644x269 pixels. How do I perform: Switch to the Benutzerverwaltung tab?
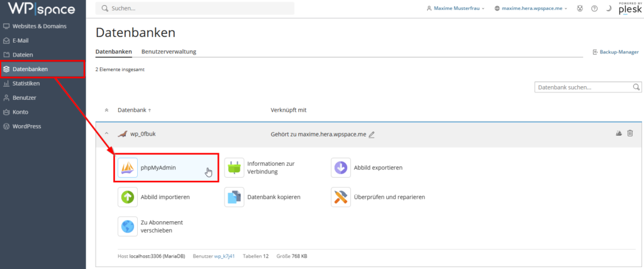pos(169,52)
